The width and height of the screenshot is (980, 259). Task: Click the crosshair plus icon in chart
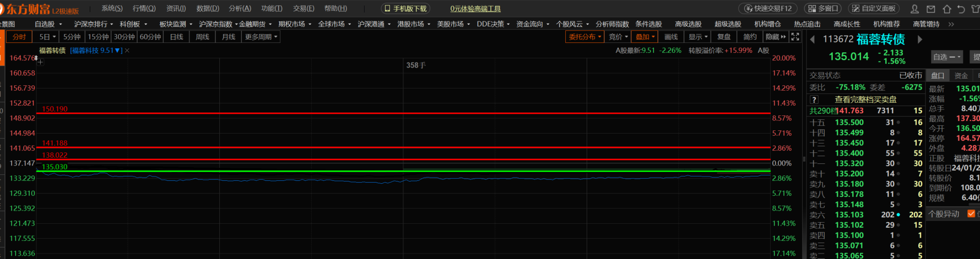coord(40,62)
